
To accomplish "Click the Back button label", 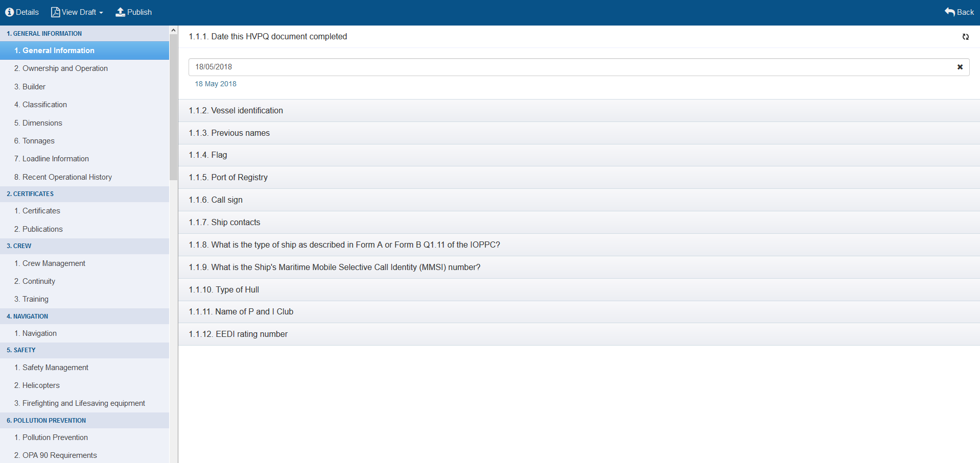I will [x=965, y=12].
